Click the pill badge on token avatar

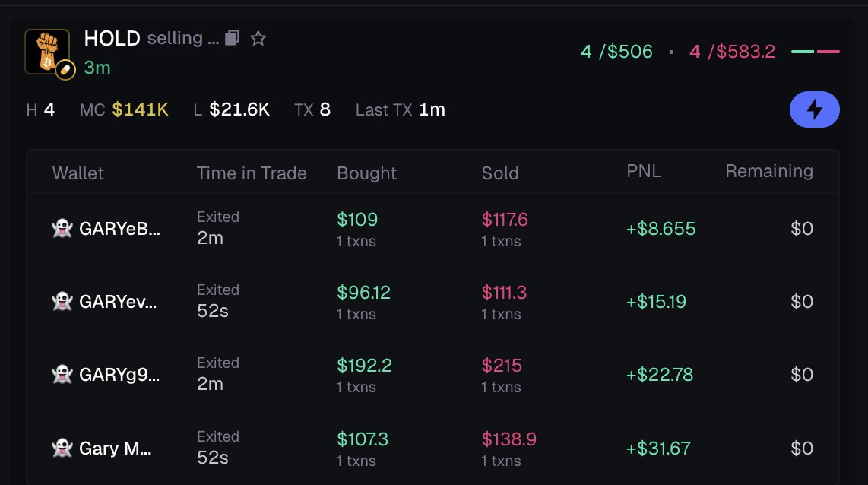pyautogui.click(x=66, y=70)
